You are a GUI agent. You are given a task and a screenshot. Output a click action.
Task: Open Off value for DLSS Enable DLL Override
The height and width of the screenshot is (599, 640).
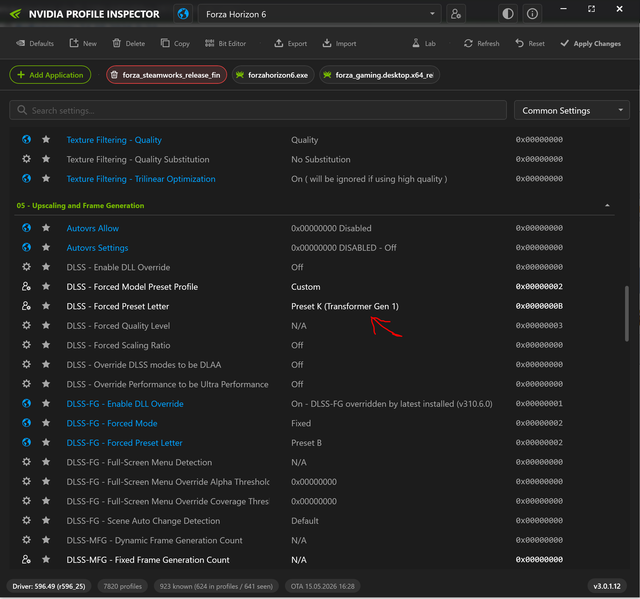tap(297, 267)
